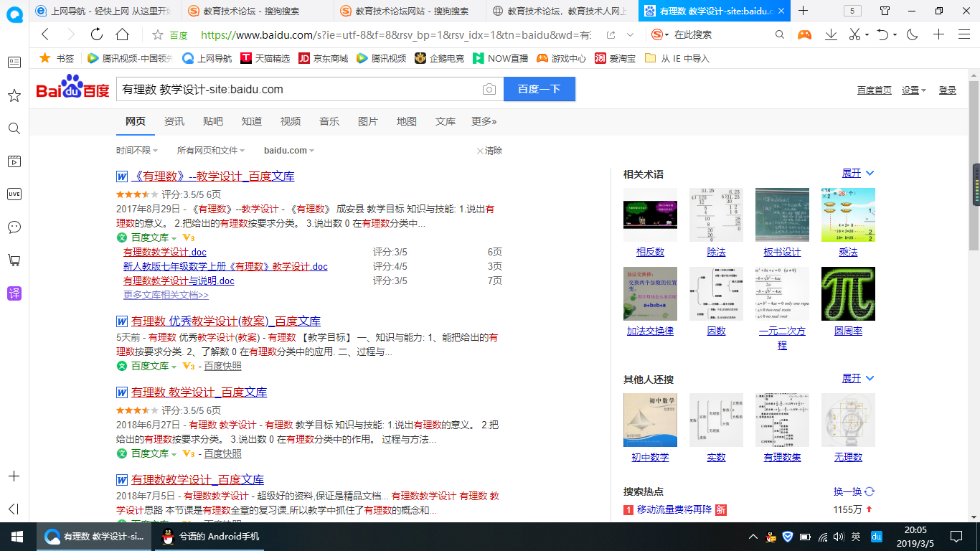Toggle night mode moon icon
The image size is (980, 551).
[x=913, y=34]
